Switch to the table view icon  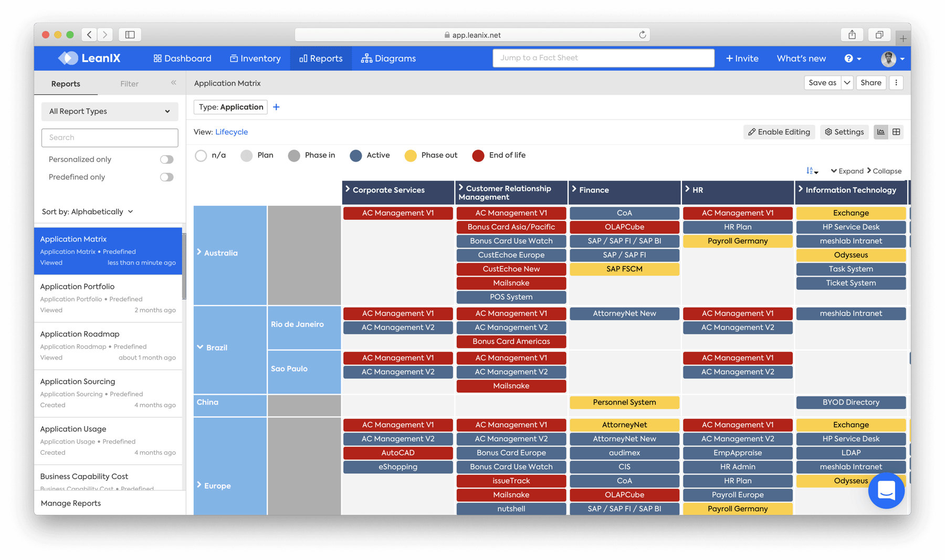tap(896, 132)
